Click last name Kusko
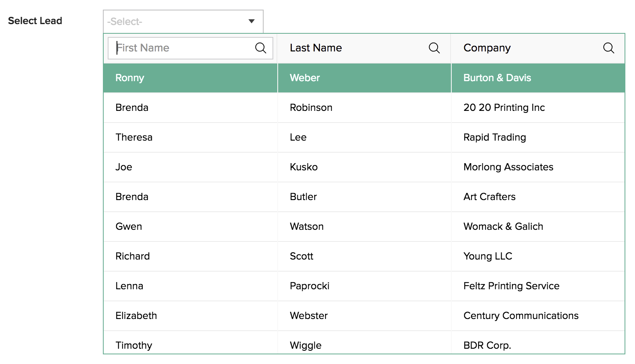 tap(304, 167)
